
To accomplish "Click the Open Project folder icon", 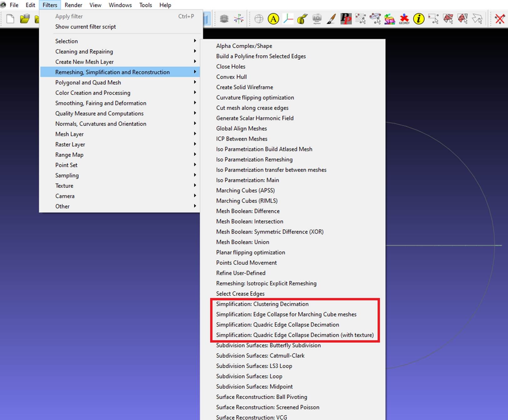I will [25, 19].
